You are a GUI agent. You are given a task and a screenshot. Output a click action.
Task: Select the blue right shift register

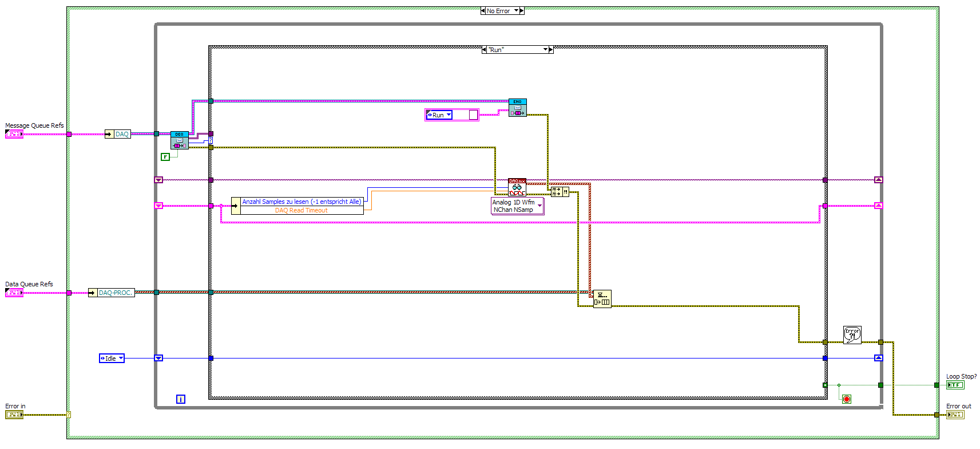click(x=879, y=358)
